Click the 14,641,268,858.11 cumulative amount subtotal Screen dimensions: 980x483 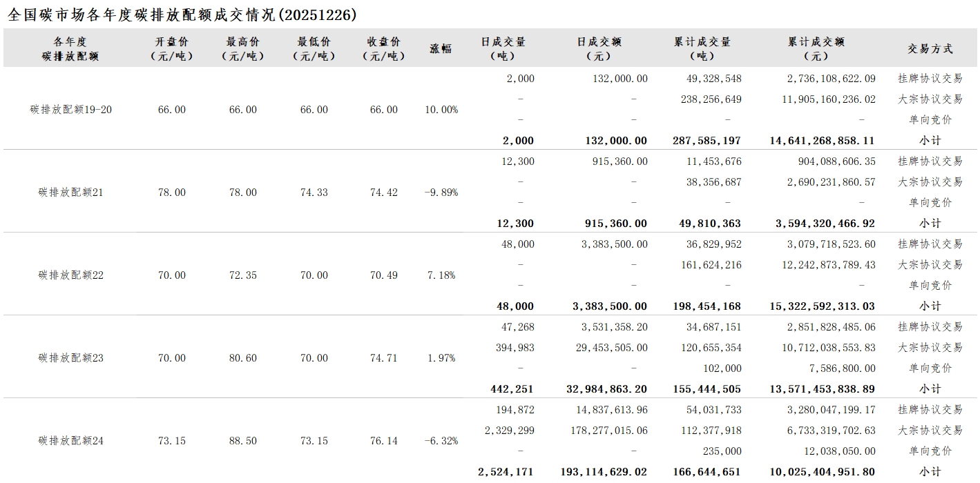tap(822, 141)
